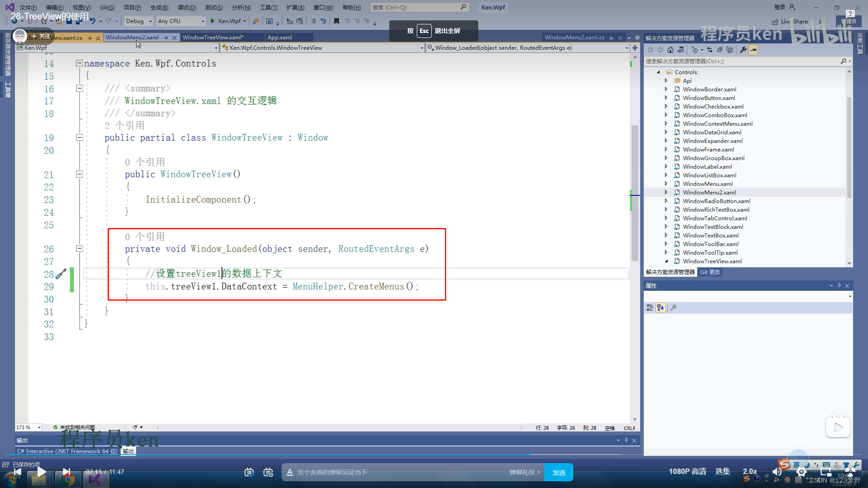Image resolution: width=868 pixels, height=488 pixels.
Task: Click the 关注 follow button
Action: coord(41,36)
